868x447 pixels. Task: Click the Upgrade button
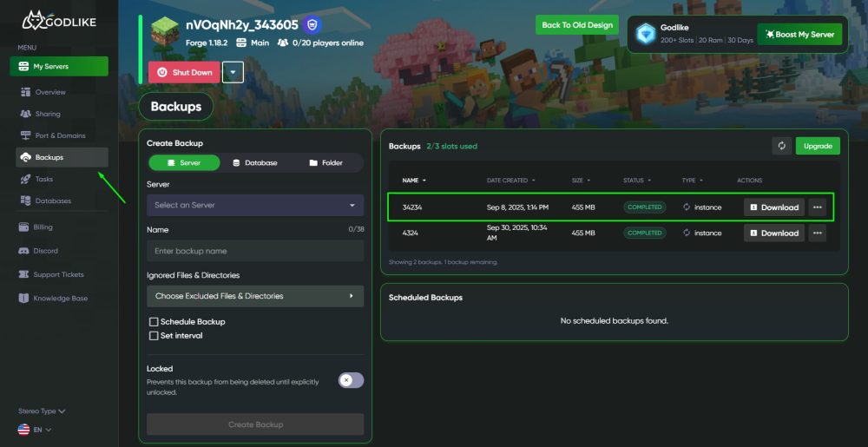point(818,146)
